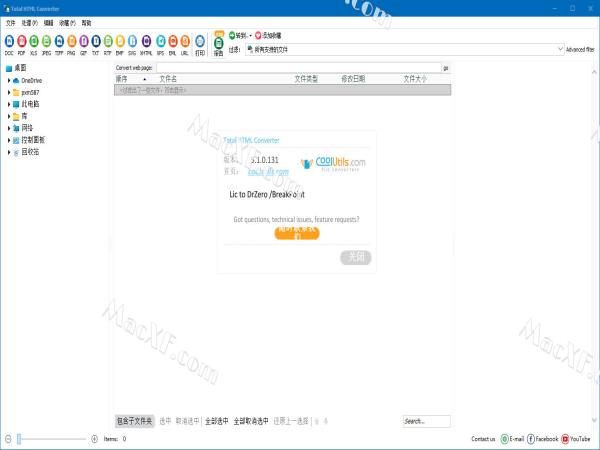Screen dimensions: 600x450
Task: Click the green 转到 go-to arrow
Action: tap(232, 35)
